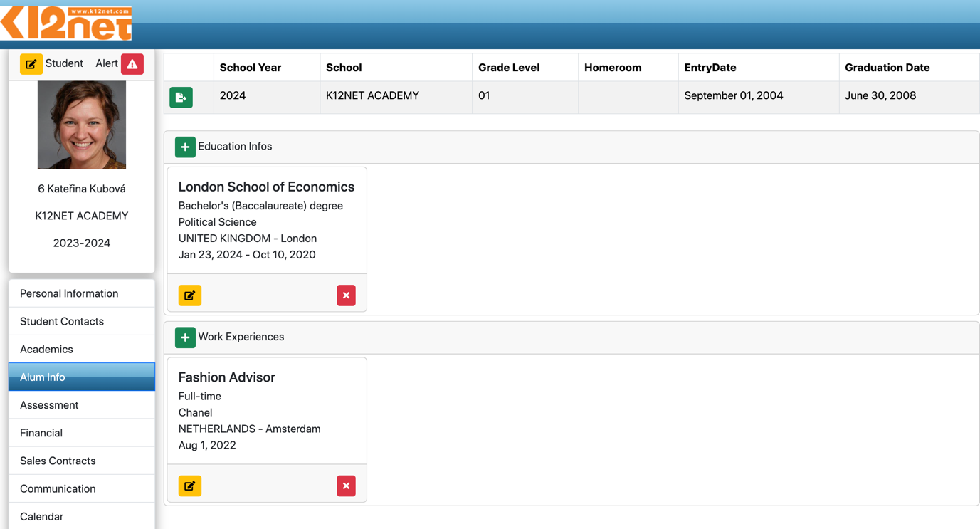Viewport: 980px width, 529px height.
Task: Open Personal Information section
Action: click(x=69, y=293)
